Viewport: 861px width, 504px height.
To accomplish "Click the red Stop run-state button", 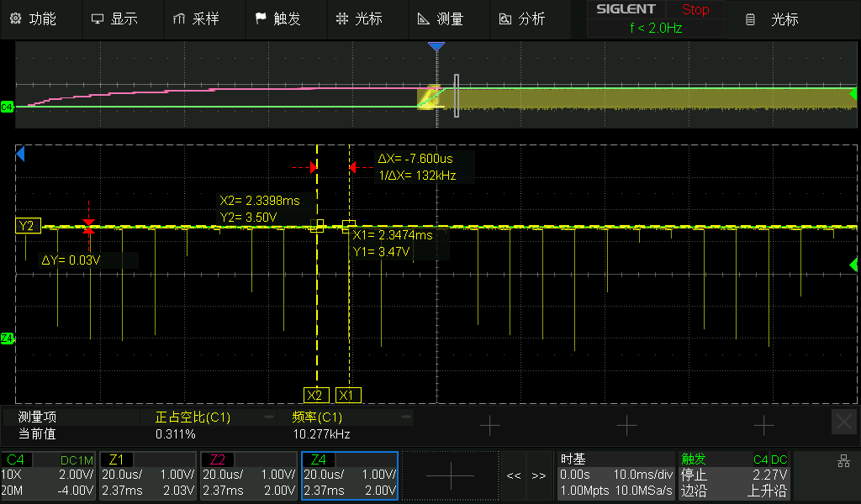I will coord(695,10).
